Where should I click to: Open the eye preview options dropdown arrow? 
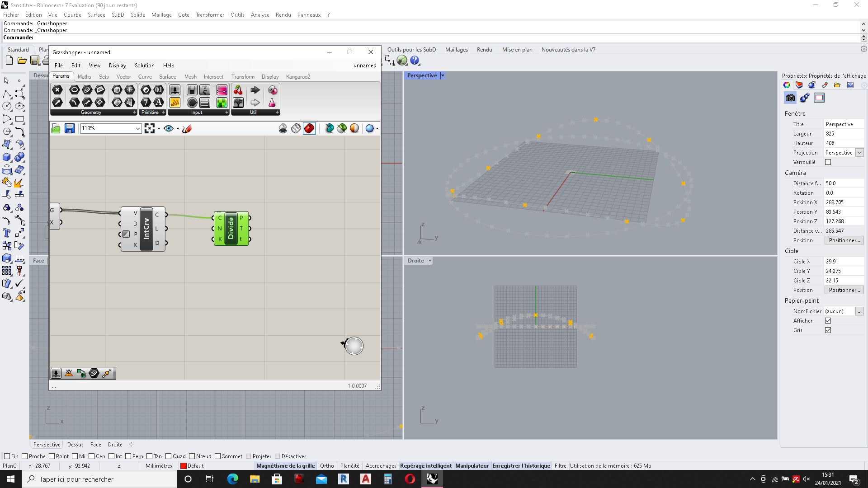coord(178,129)
